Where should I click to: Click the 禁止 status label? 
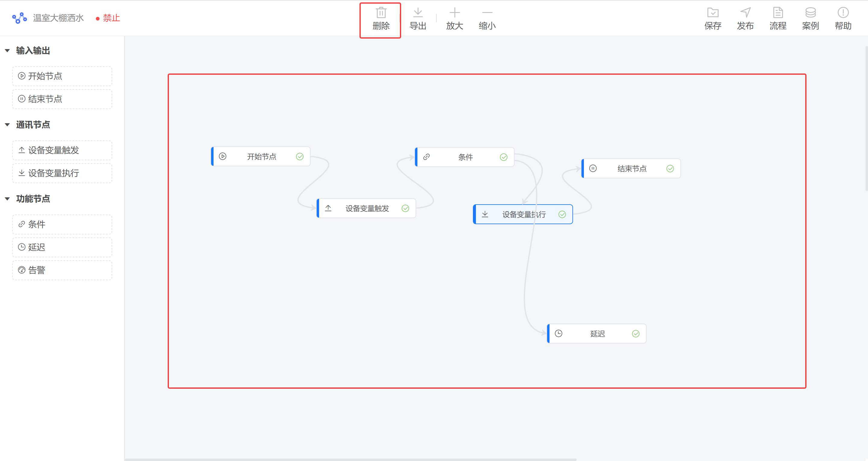[111, 18]
